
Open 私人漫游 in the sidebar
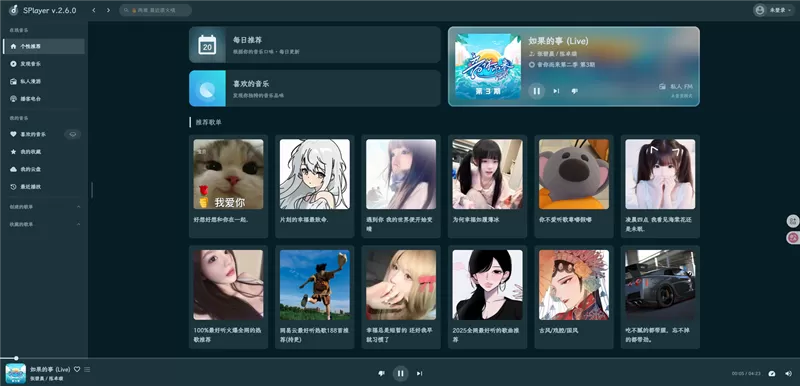[44, 81]
